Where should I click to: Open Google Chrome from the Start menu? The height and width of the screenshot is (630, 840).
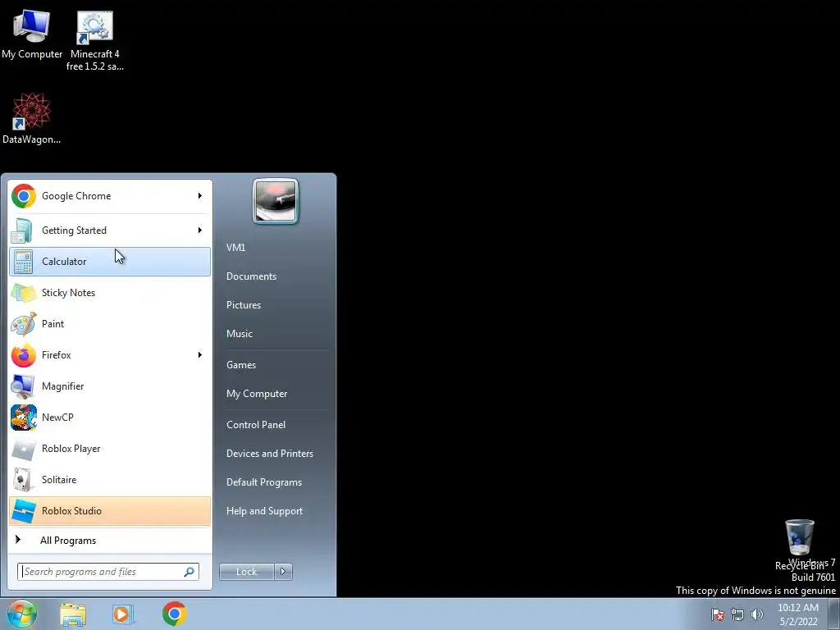[109, 196]
